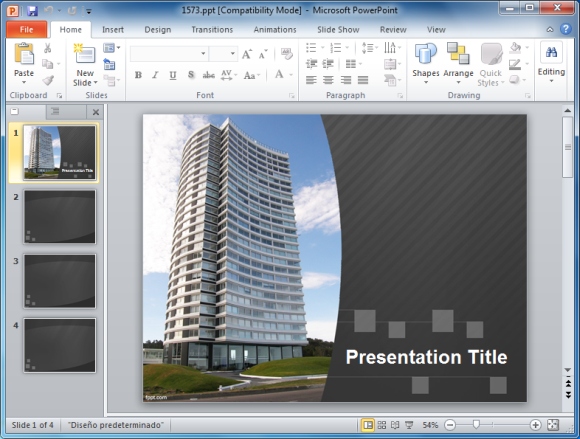Switch to the Slide Show tab
Screen dimensions: 580x439
coord(338,30)
